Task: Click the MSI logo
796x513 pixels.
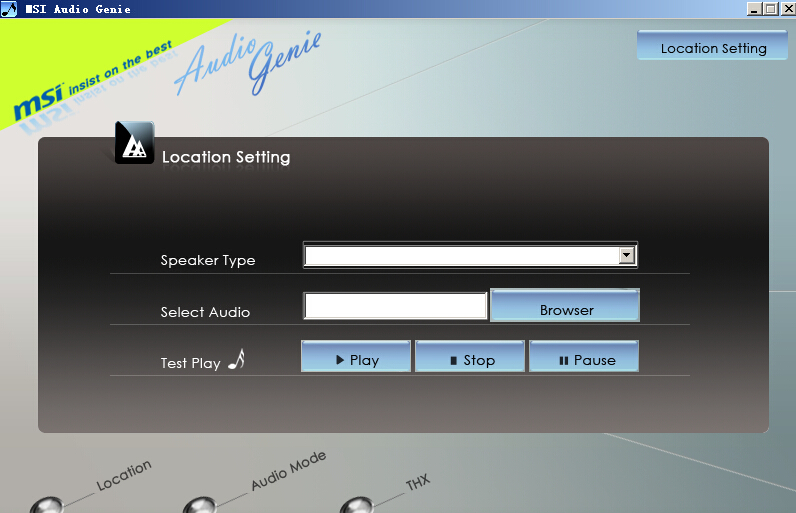Action: [x=39, y=101]
